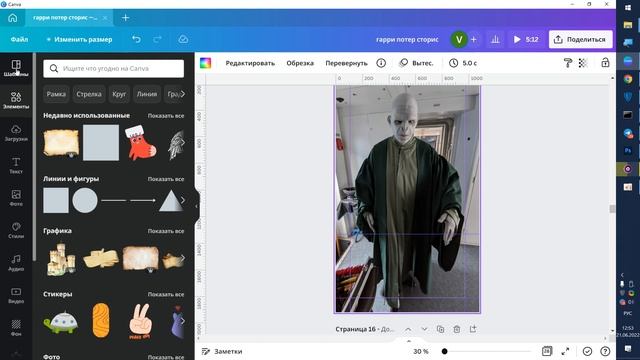The width and height of the screenshot is (640, 360).
Task: Open the Audio (Аудио) sidebar panel
Action: pyautogui.click(x=16, y=263)
